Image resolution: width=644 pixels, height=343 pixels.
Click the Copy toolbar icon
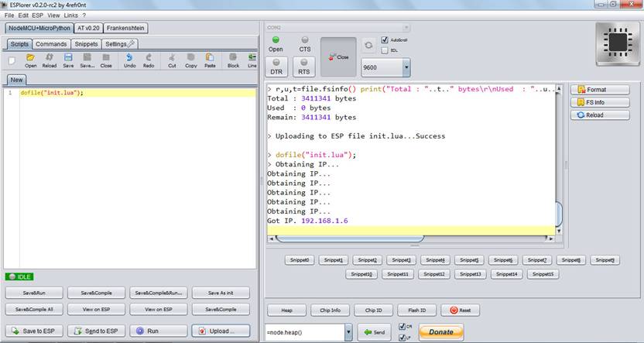click(x=190, y=60)
